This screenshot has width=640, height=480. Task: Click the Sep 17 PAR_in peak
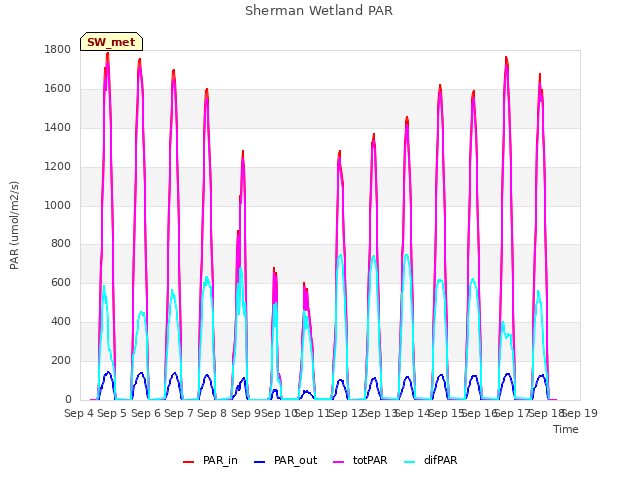coord(506,58)
